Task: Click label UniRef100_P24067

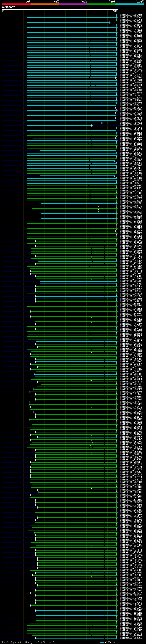Action: [131, 100]
